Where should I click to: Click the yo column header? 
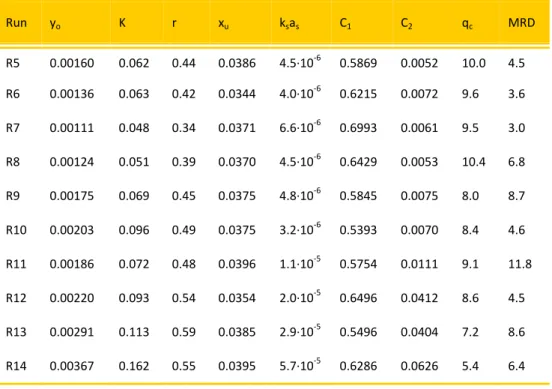pos(55,24)
